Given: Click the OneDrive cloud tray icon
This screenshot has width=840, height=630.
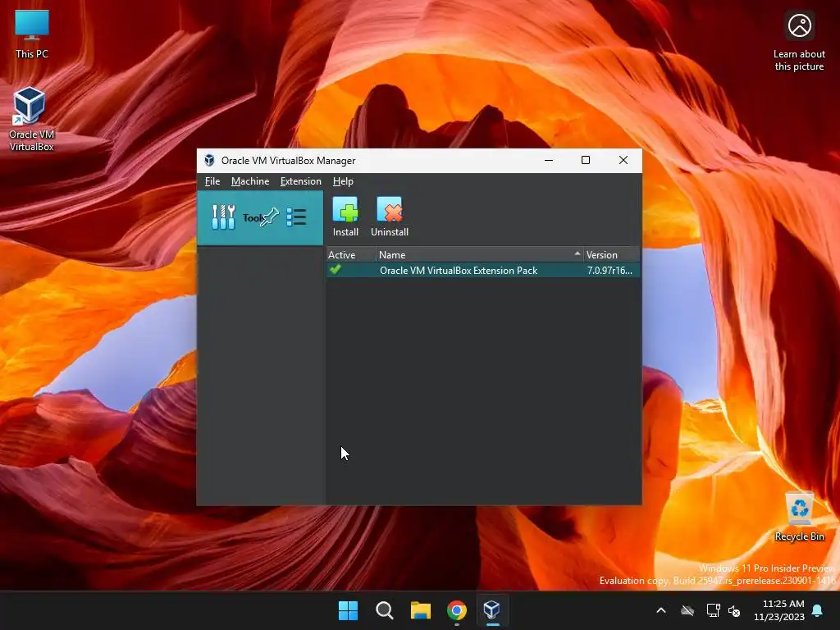Looking at the screenshot, I should click(x=687, y=610).
